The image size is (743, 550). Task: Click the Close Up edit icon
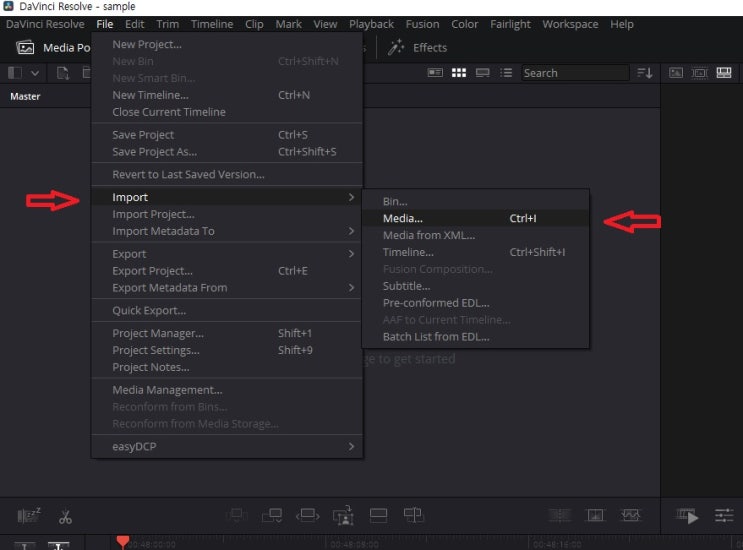(343, 515)
